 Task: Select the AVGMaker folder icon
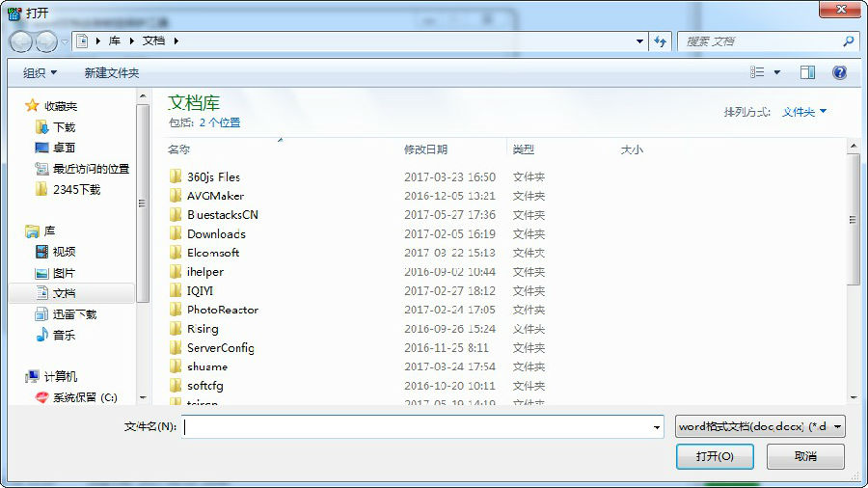(176, 196)
